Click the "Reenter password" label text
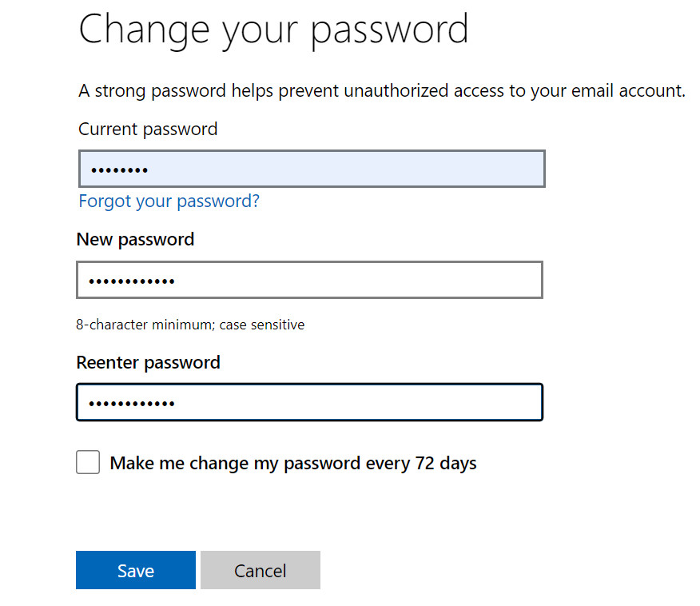The width and height of the screenshot is (700, 606). coord(148,363)
